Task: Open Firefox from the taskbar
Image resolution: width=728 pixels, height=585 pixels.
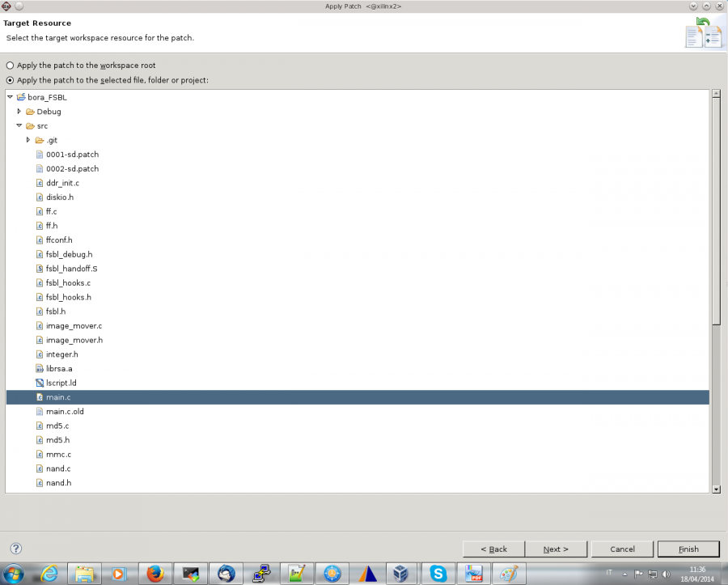Action: pyautogui.click(x=154, y=573)
